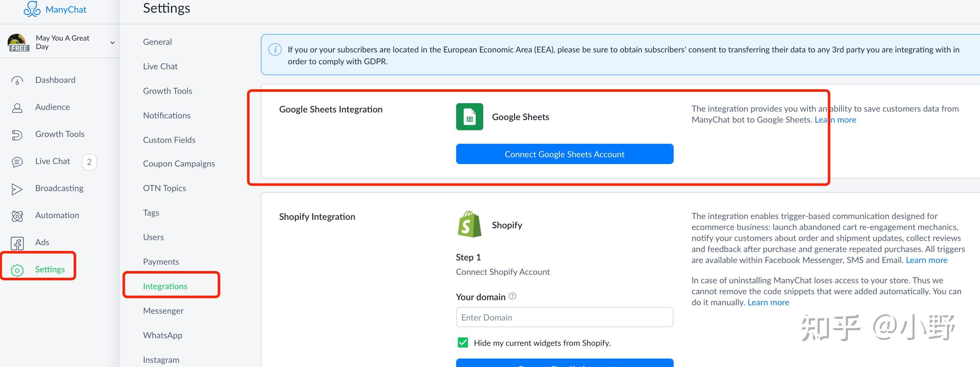The height and width of the screenshot is (367, 980).
Task: Click the Your domain help icon
Action: (512, 296)
